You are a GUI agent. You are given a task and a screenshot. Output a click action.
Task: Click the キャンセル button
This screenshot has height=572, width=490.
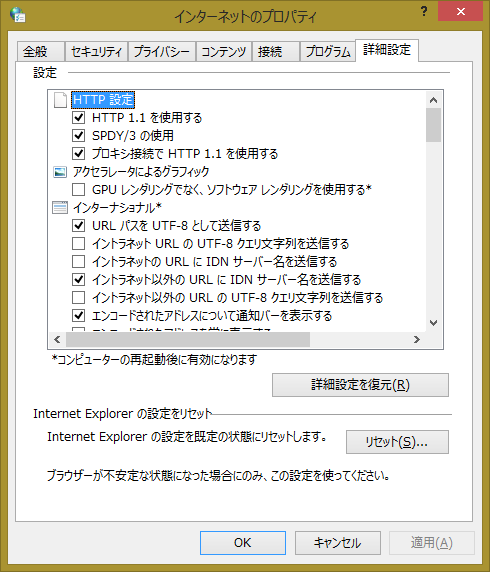coord(337,543)
